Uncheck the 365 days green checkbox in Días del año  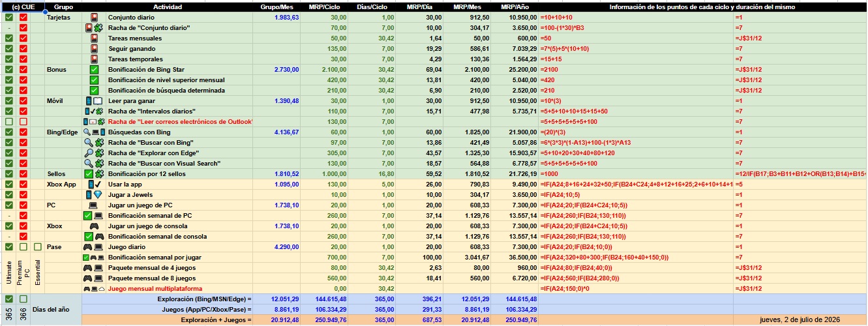[x=9, y=299]
